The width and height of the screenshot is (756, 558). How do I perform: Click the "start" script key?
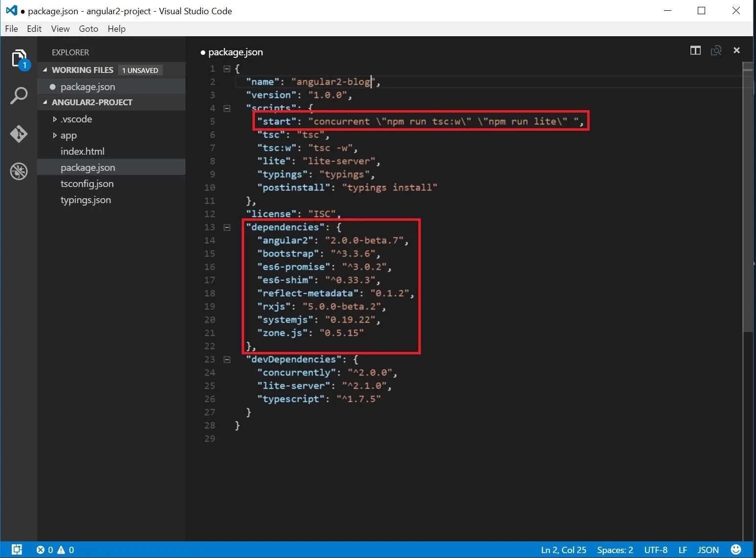pyautogui.click(x=277, y=121)
